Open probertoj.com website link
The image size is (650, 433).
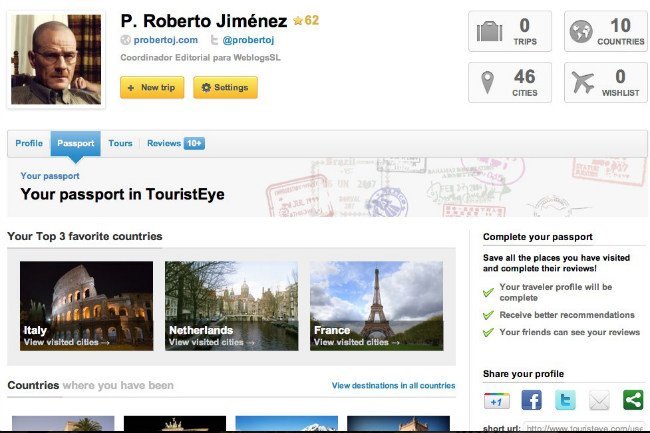click(x=165, y=40)
